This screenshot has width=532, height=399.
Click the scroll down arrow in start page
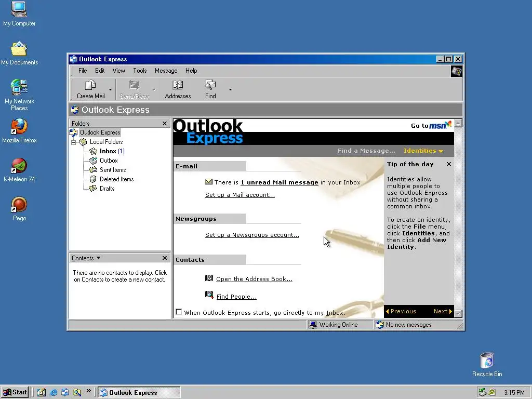458,313
